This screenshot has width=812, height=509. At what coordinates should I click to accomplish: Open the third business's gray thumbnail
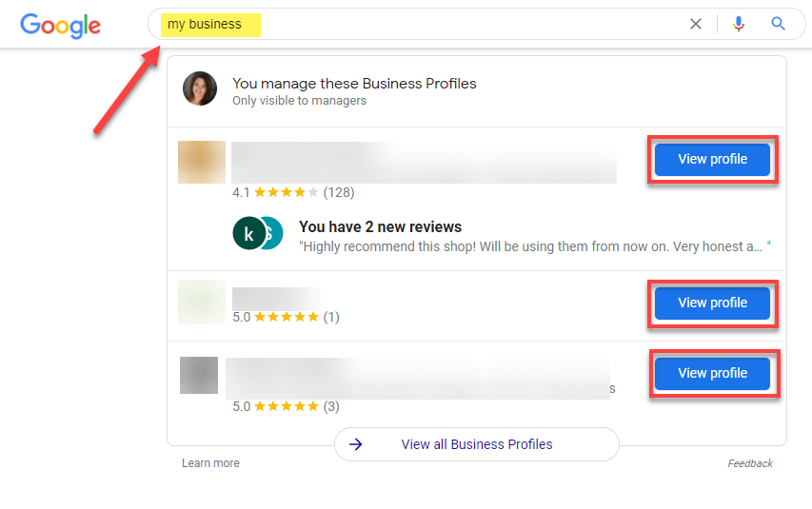click(199, 375)
